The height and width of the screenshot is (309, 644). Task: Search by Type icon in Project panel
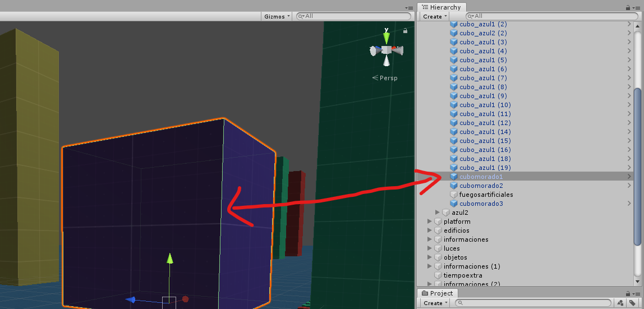pos(622,303)
